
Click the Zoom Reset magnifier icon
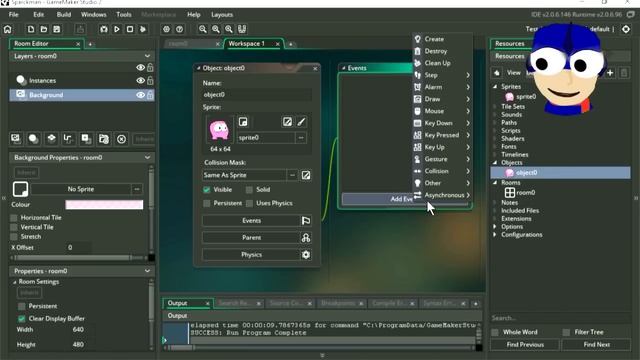(229, 29)
